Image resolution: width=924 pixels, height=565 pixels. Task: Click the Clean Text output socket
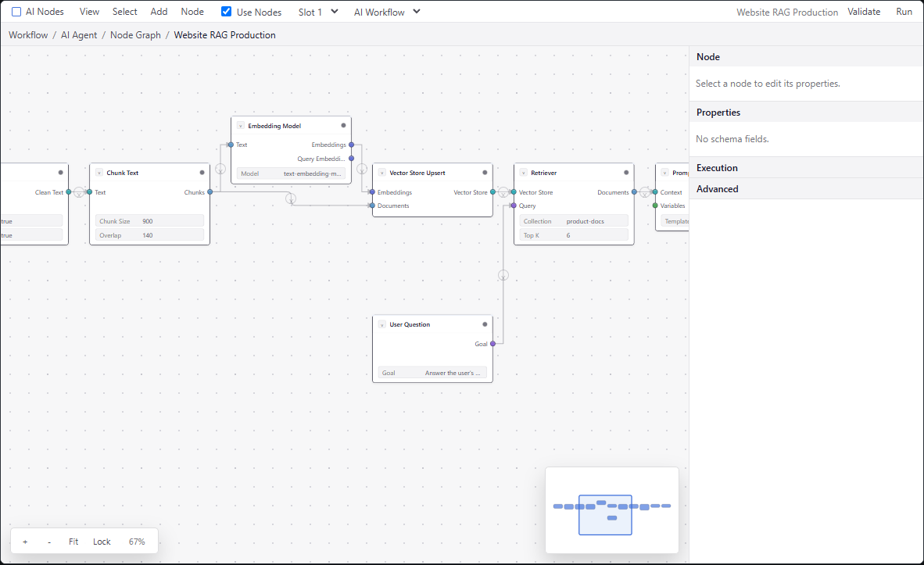tap(69, 192)
